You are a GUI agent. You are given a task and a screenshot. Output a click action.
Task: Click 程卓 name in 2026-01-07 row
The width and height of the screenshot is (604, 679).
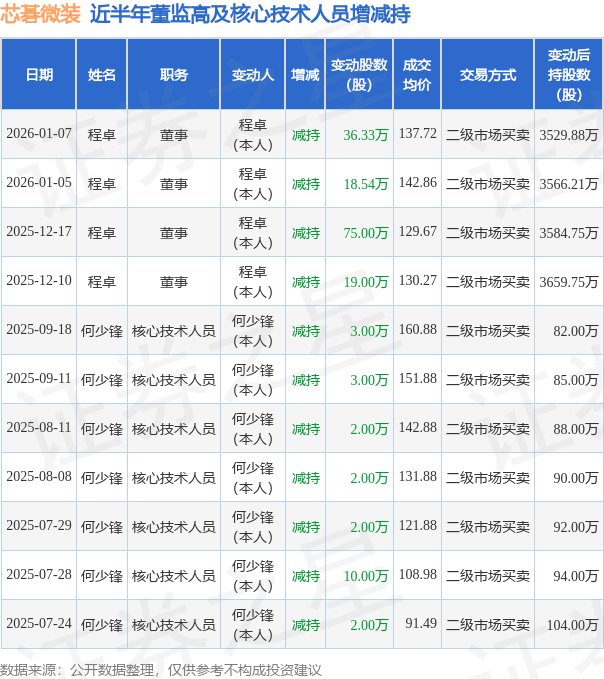pyautogui.click(x=102, y=135)
